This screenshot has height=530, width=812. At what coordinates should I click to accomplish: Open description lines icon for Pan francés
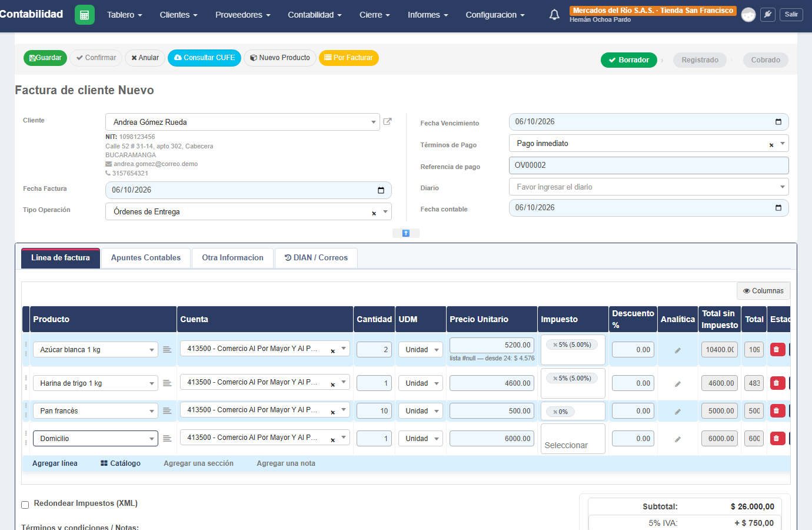point(167,411)
